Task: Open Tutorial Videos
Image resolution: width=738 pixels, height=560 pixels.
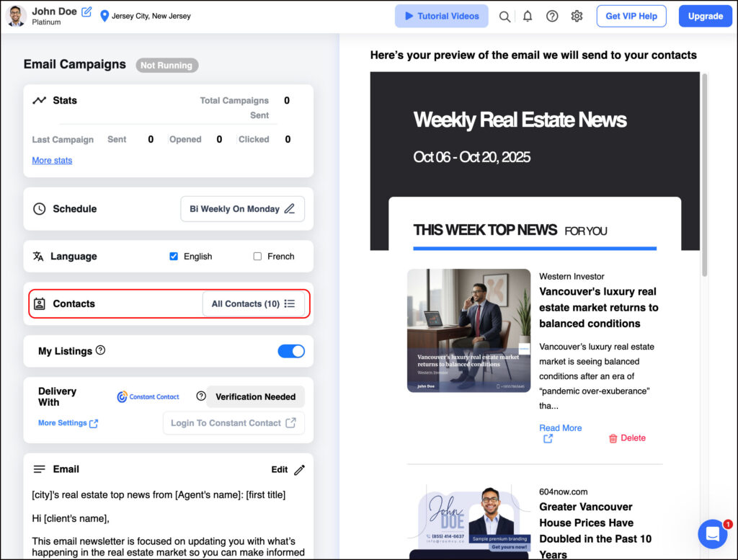Action: click(441, 16)
